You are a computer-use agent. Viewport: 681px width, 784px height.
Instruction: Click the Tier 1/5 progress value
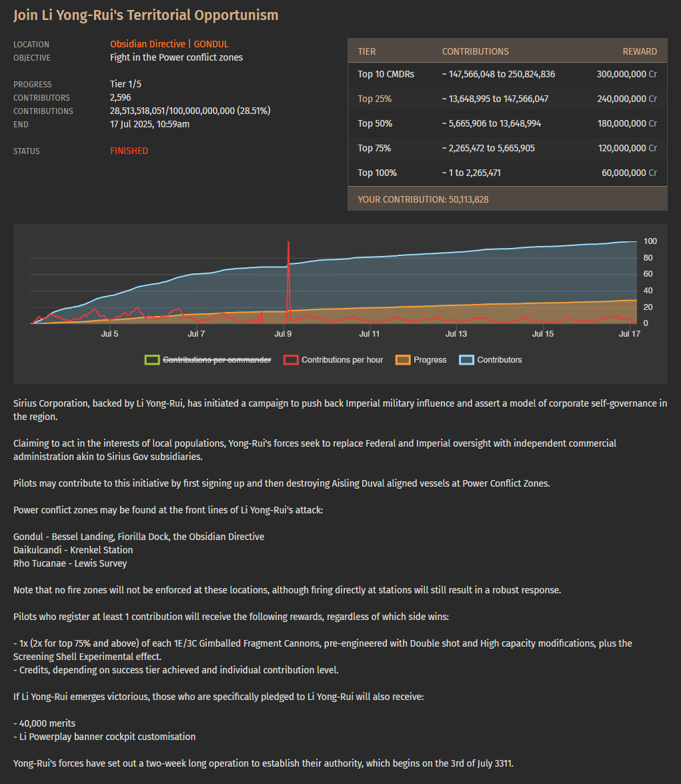pos(125,84)
